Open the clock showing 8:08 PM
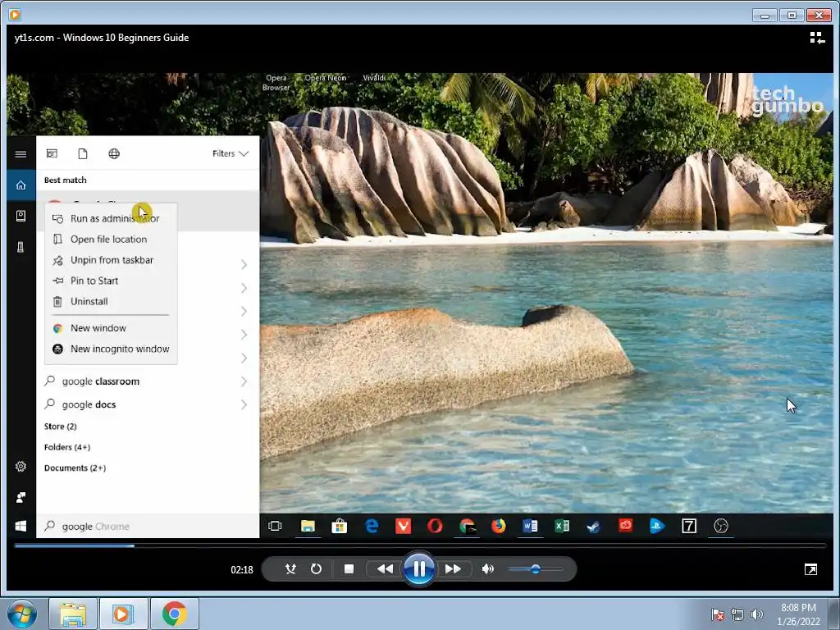 (x=798, y=614)
